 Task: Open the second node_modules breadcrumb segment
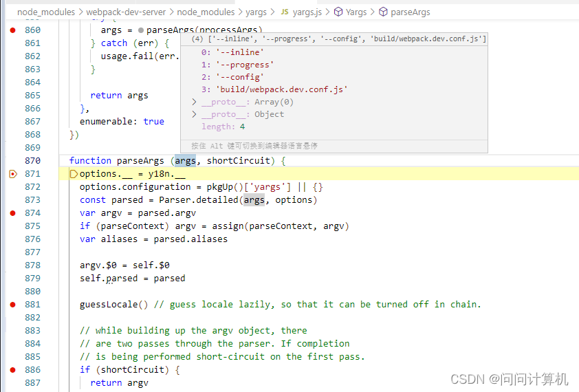pyautogui.click(x=206, y=12)
